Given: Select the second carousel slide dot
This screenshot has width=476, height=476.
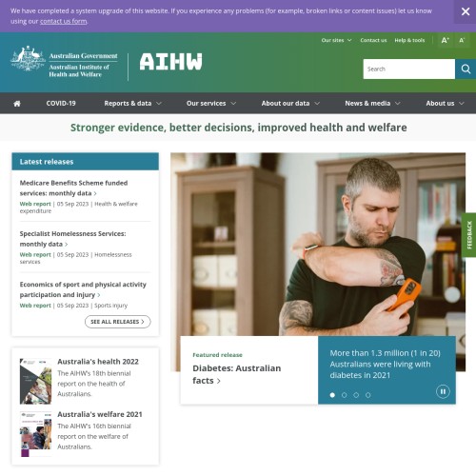Looking at the screenshot, I should tap(344, 395).
